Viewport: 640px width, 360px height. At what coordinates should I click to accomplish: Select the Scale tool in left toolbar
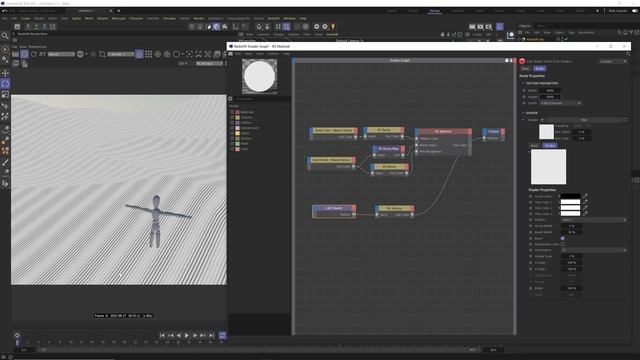(x=5, y=94)
